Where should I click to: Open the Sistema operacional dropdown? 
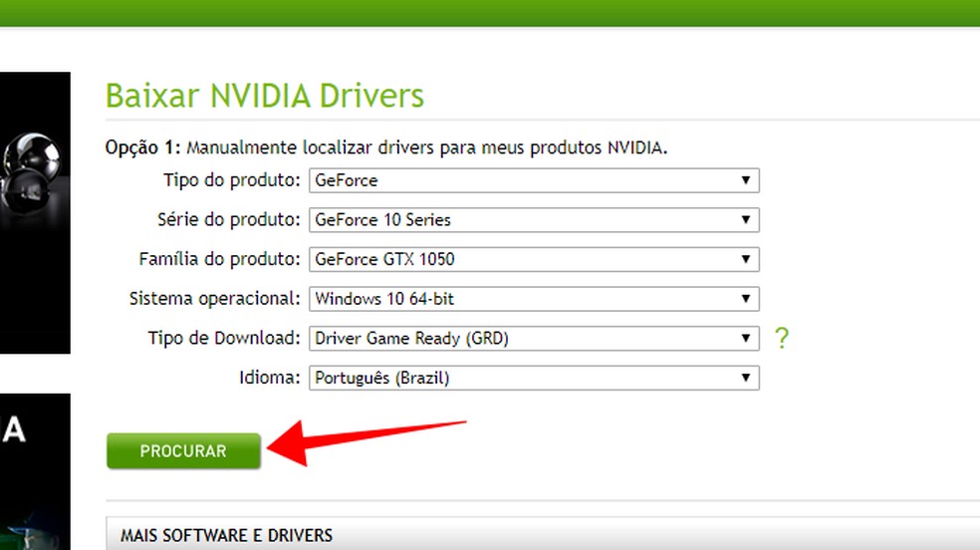[x=534, y=299]
